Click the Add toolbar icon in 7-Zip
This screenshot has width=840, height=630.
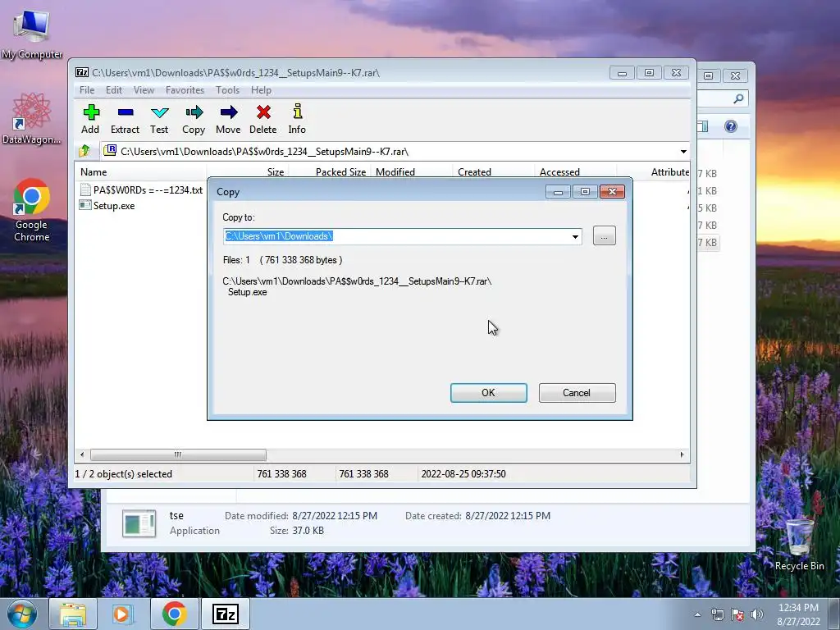click(x=90, y=119)
